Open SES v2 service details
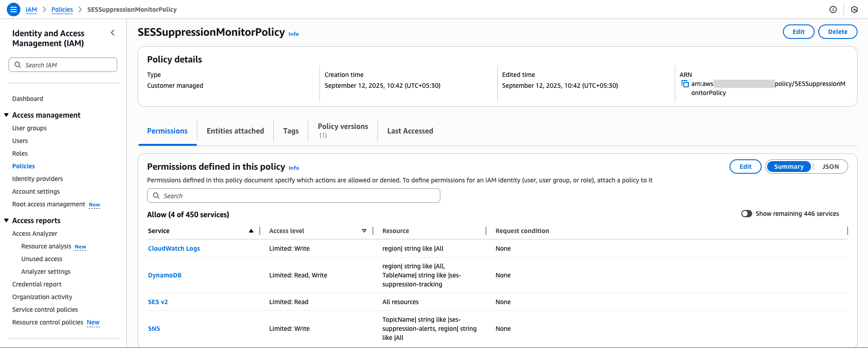This screenshot has height=348, width=868. pyautogui.click(x=158, y=302)
